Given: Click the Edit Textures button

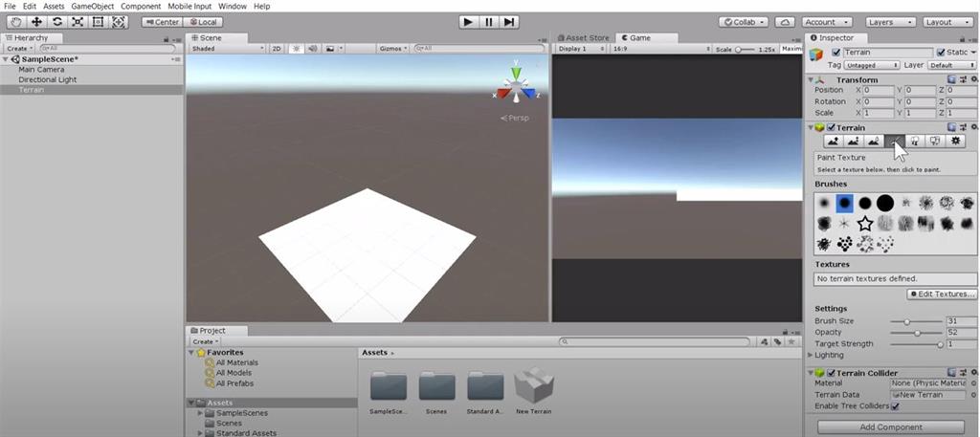Looking at the screenshot, I should click(942, 294).
